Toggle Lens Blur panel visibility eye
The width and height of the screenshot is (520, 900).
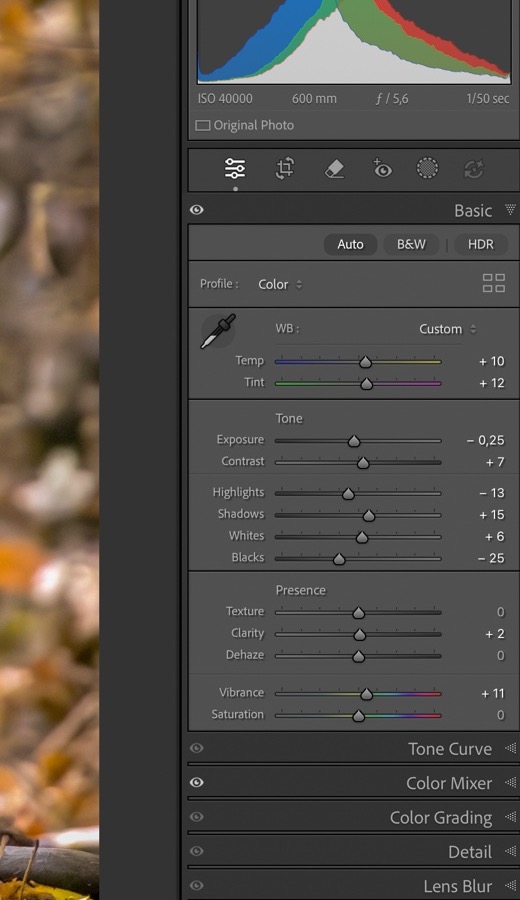click(x=197, y=886)
